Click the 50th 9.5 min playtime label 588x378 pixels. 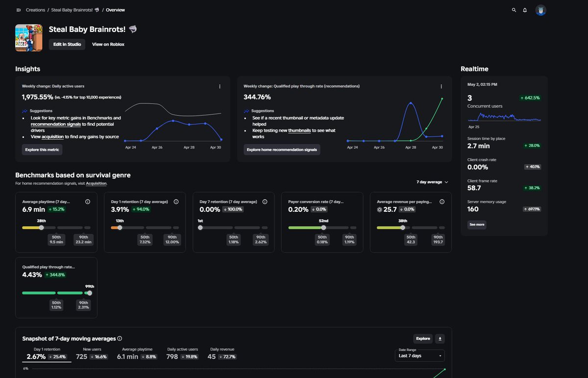[56, 239]
